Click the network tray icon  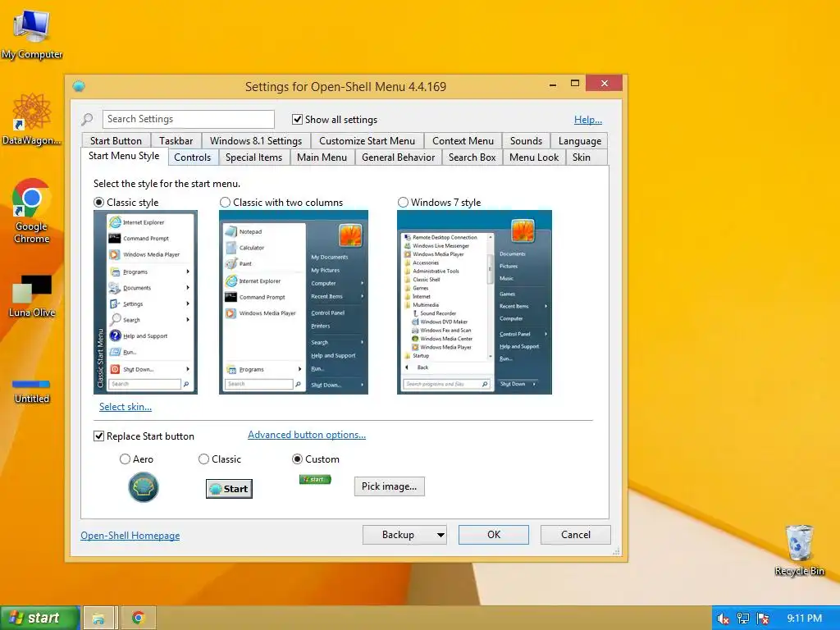click(x=743, y=619)
